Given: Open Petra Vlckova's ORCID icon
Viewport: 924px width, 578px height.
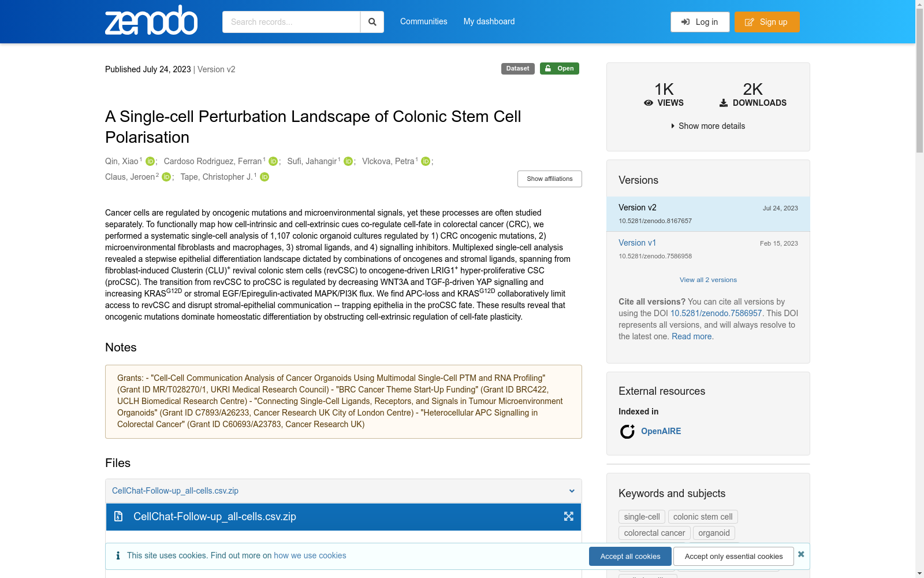Looking at the screenshot, I should (x=426, y=161).
